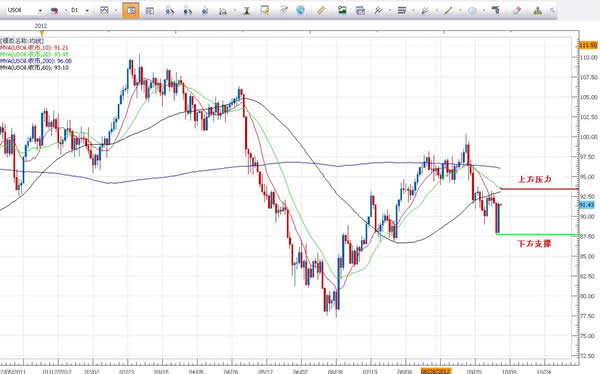Click the 110.00 price axis label
This screenshot has width=600, height=374.
pyautogui.click(x=589, y=57)
